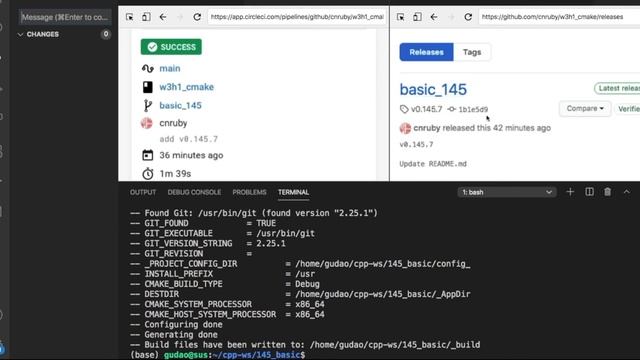This screenshot has height=360, width=640.
Task: Click 'Update README.md' release text
Action: [x=433, y=164]
